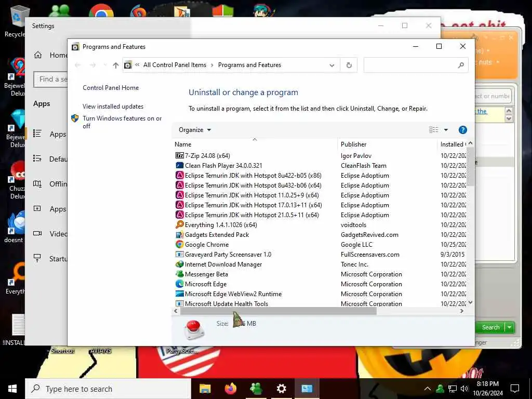Click the green Search button in background window
Image resolution: width=532 pixels, height=399 pixels.
point(490,327)
